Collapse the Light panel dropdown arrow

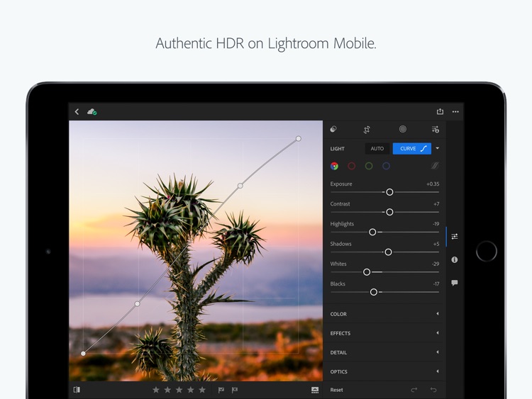tap(438, 149)
